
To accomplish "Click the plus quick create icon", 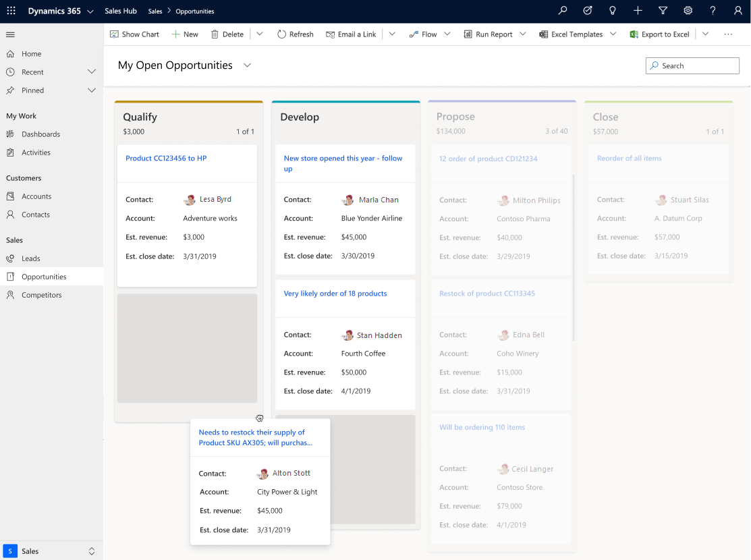I will pyautogui.click(x=638, y=11).
